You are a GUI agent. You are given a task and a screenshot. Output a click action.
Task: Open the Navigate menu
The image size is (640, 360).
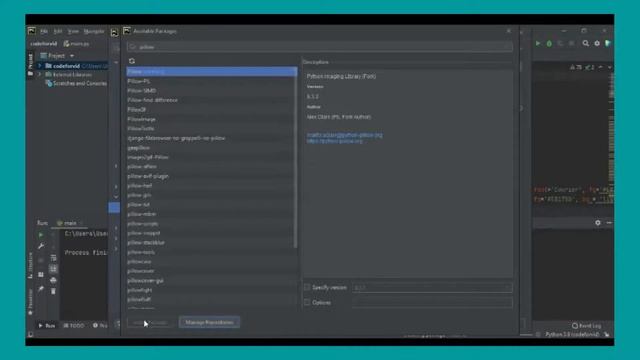pos(94,31)
